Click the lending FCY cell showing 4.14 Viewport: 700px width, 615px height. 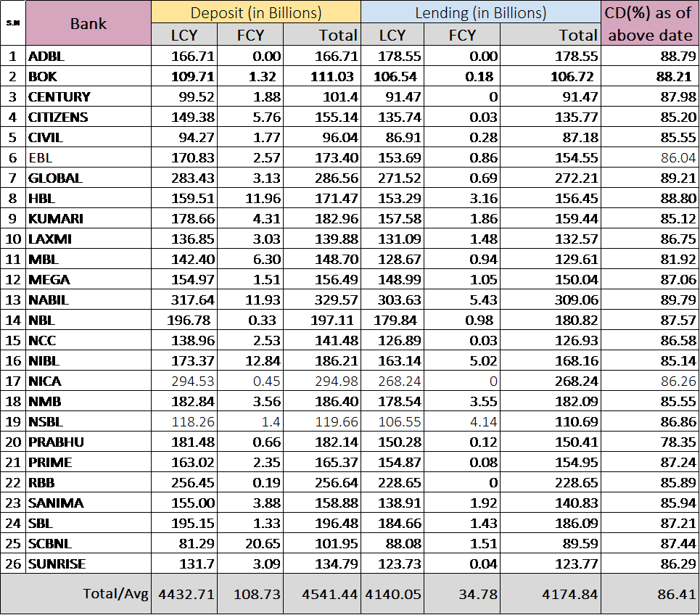tap(462, 421)
